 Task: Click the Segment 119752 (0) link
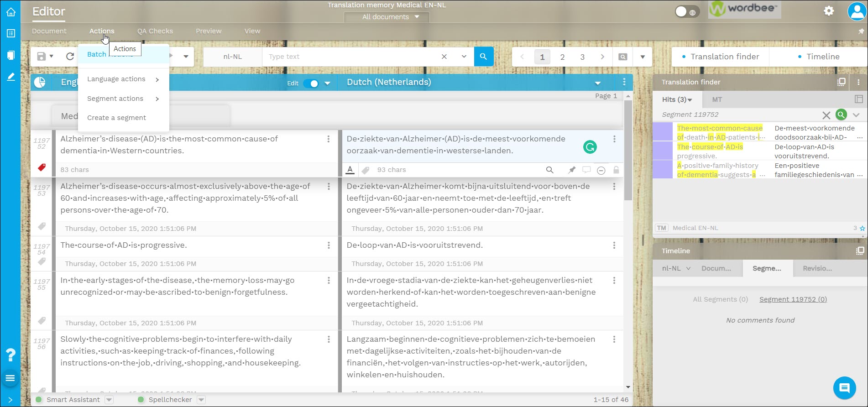[793, 299]
